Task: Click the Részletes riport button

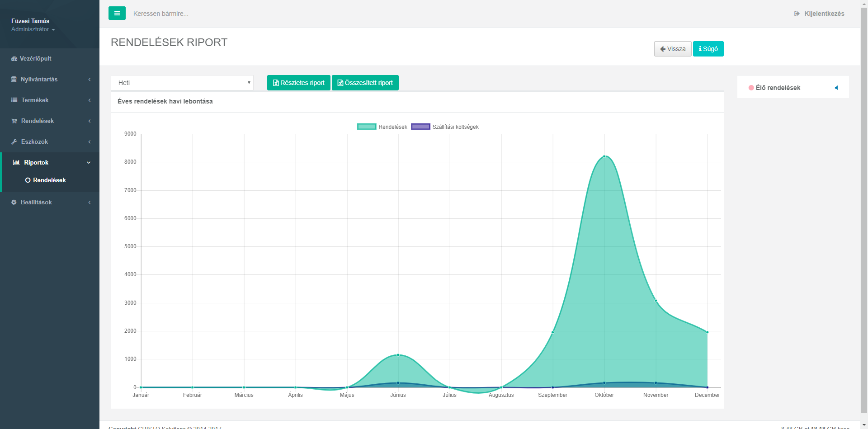Action: point(299,83)
